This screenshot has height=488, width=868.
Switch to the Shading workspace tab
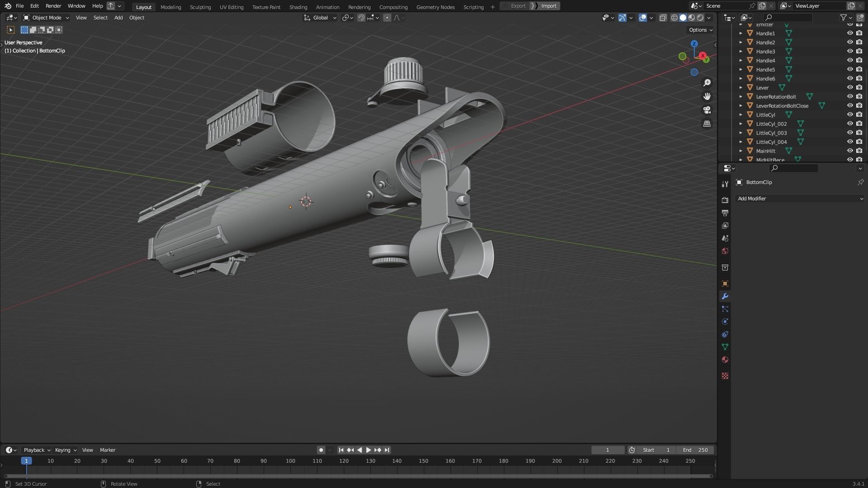(298, 7)
